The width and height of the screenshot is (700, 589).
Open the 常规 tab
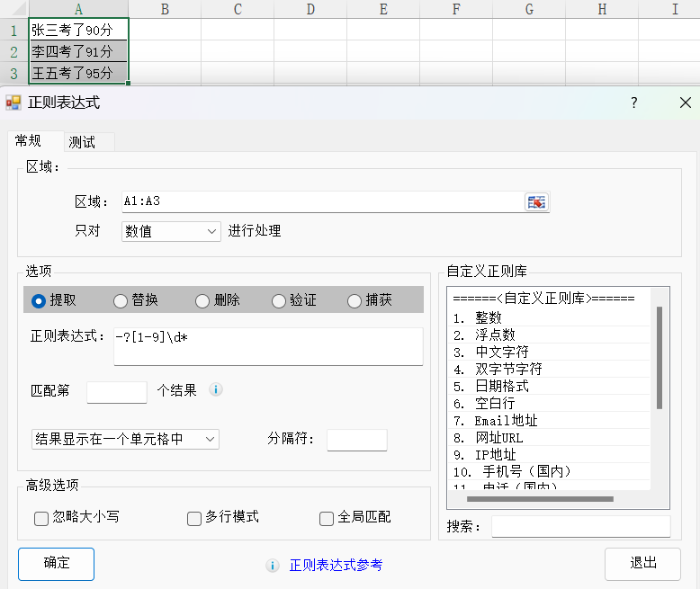click(x=28, y=141)
